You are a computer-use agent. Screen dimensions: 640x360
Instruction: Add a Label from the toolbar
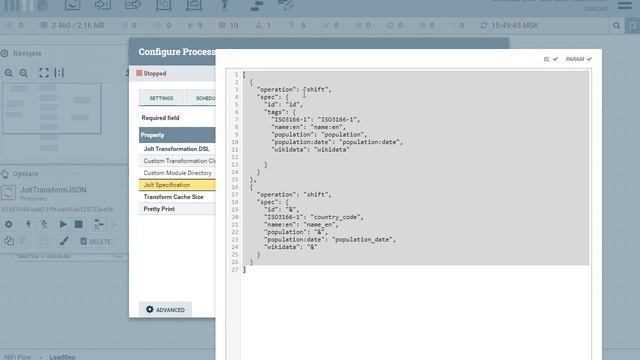286,4
